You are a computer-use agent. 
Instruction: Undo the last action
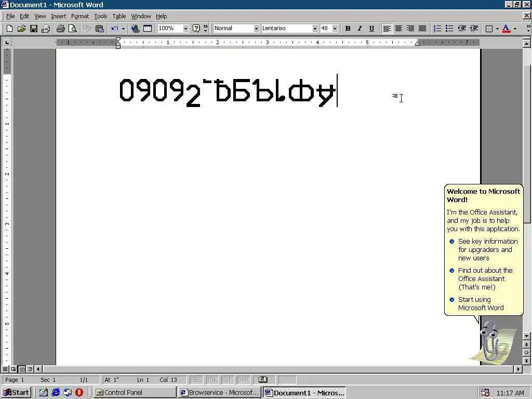(x=115, y=29)
